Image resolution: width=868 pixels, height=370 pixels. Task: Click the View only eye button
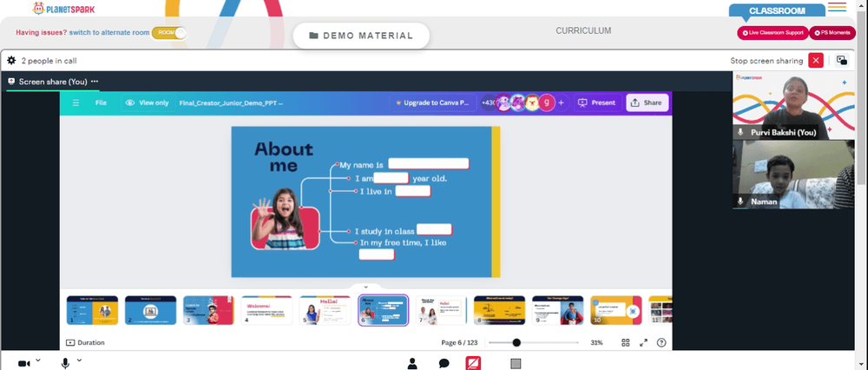[147, 102]
